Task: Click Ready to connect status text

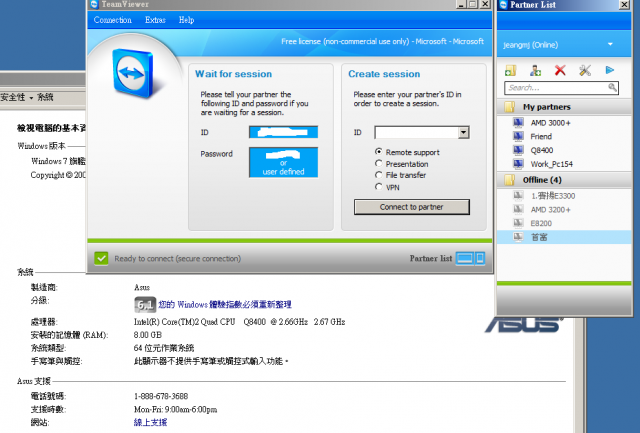Action: (x=178, y=259)
